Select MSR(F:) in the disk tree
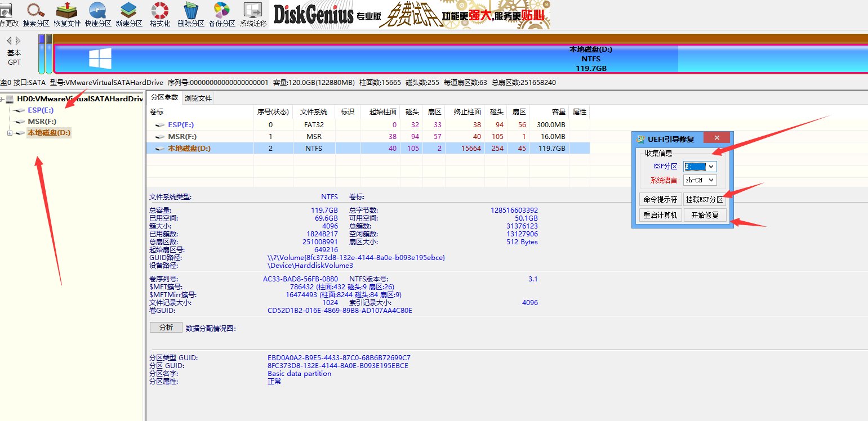The height and width of the screenshot is (421, 868). pos(42,122)
